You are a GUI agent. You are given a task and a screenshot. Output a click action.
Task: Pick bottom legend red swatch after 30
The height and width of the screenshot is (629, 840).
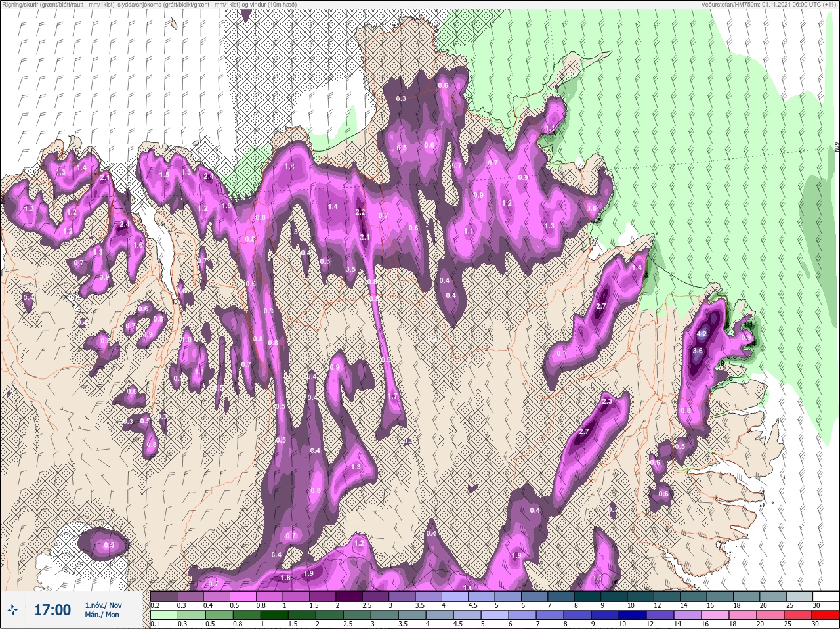825,615
